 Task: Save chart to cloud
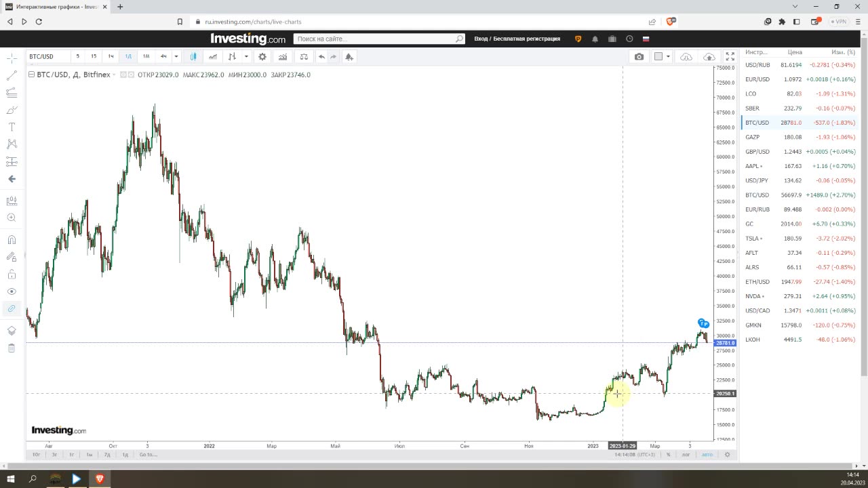pos(709,56)
